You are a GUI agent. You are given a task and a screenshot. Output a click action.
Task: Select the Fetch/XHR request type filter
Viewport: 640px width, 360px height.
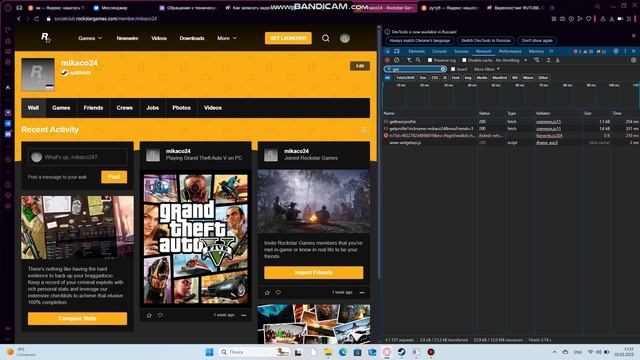click(405, 78)
